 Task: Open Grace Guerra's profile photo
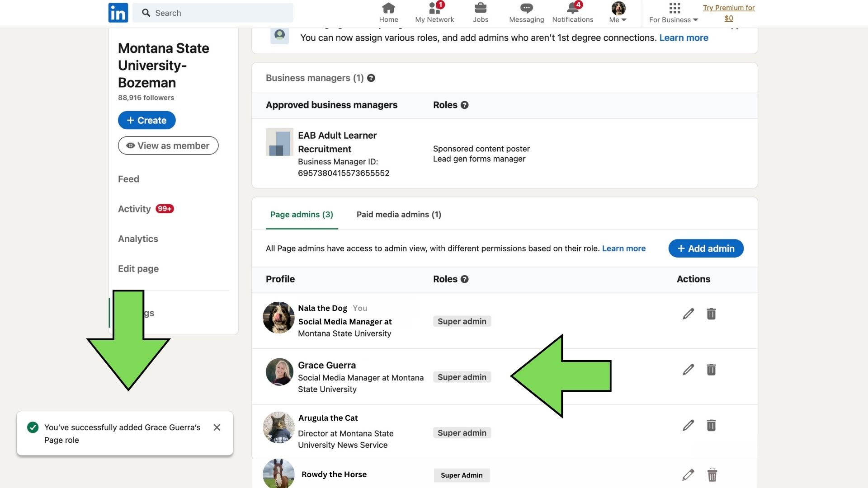click(x=279, y=372)
